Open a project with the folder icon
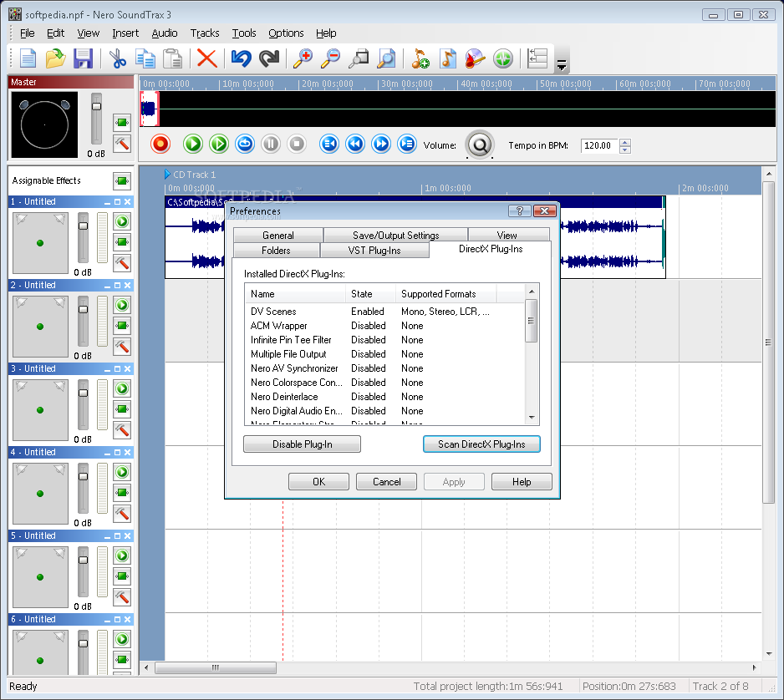 tap(55, 59)
